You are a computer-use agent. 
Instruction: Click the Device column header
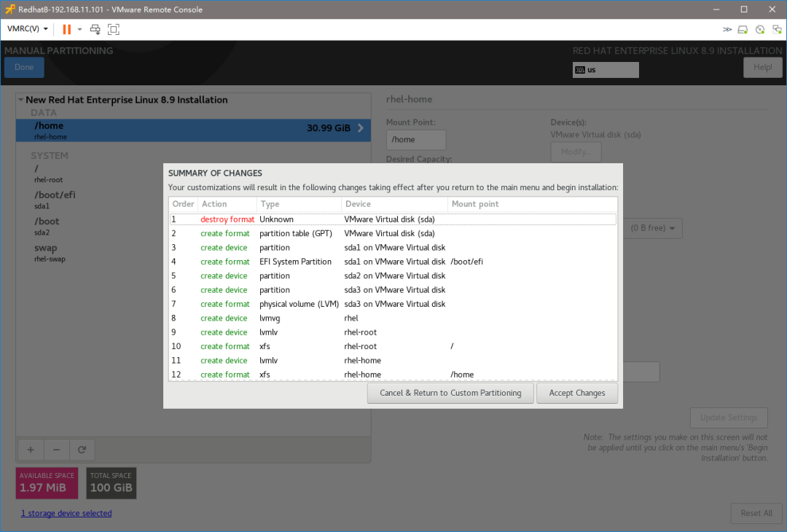pyautogui.click(x=394, y=204)
